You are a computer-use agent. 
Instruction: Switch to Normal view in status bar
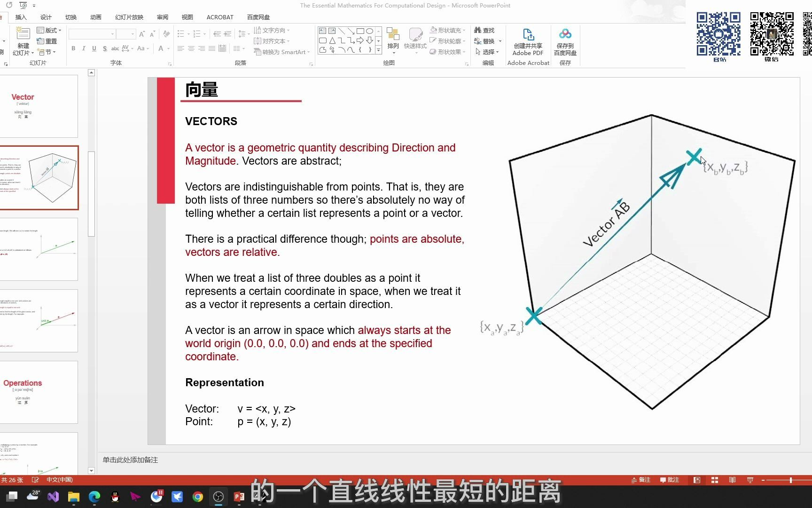[697, 480]
